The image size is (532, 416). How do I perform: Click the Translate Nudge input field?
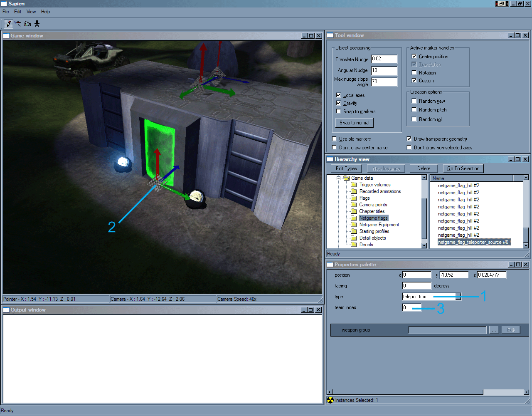point(384,59)
